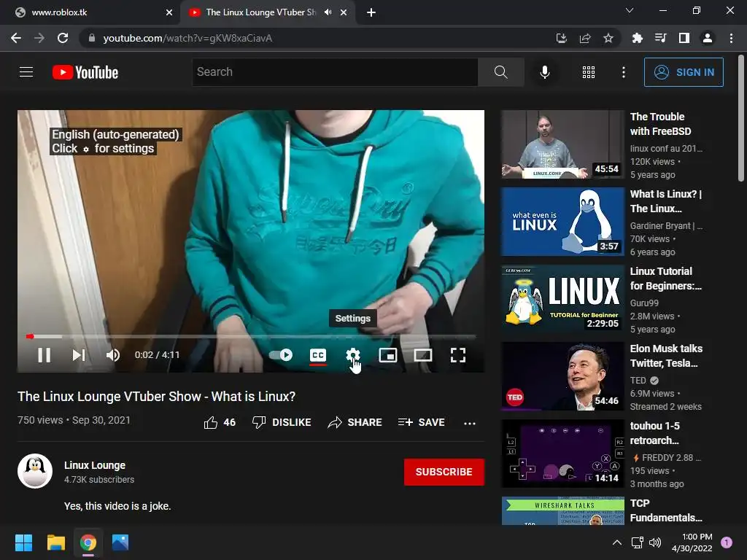The height and width of the screenshot is (560, 747).
Task: Close the www.roblox.tk tab
Action: point(169,12)
